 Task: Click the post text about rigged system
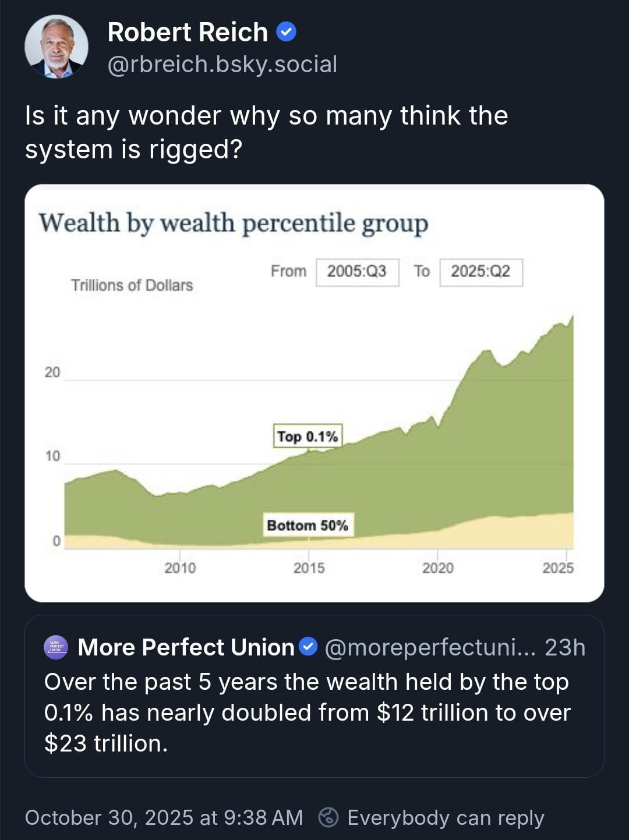coord(266,132)
